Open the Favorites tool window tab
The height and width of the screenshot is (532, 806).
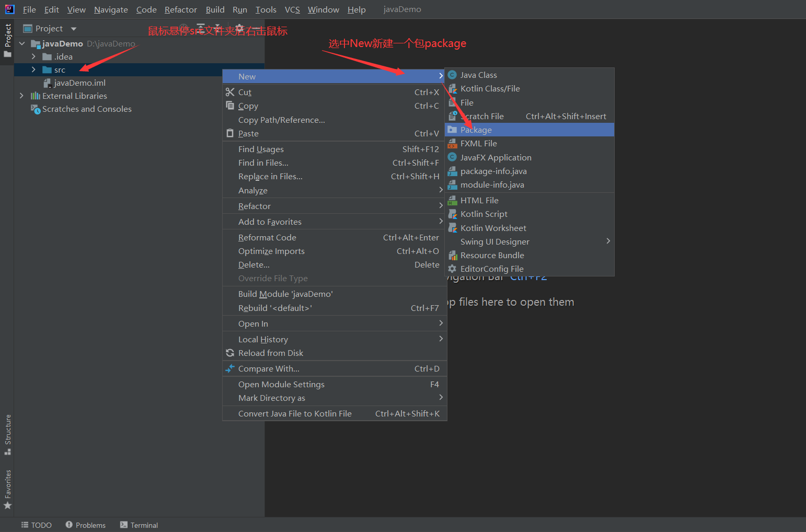click(x=7, y=489)
